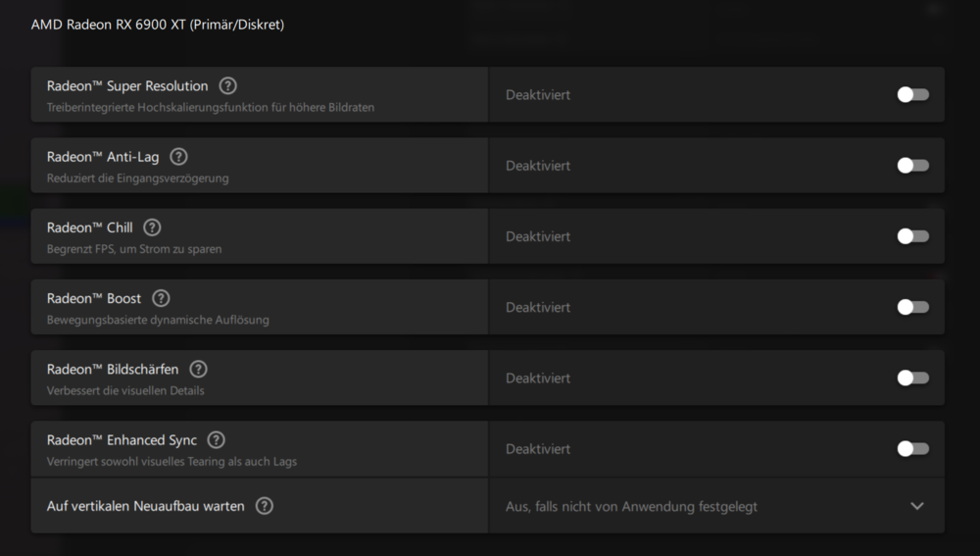The height and width of the screenshot is (556, 980).
Task: Toggle Radeon Chill on
Action: [912, 236]
